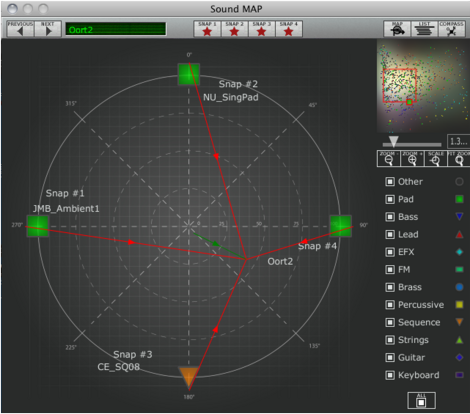The width and height of the screenshot is (470, 414).
Task: Click the cyan EFX diamond marker
Action: click(459, 252)
